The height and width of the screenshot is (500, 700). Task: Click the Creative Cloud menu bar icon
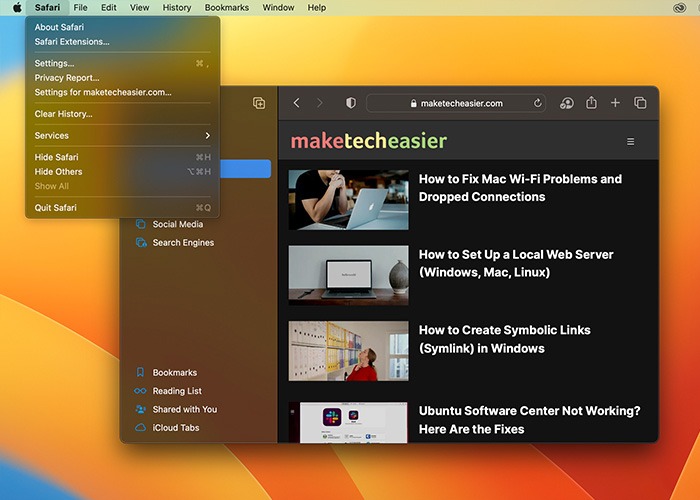679,8
